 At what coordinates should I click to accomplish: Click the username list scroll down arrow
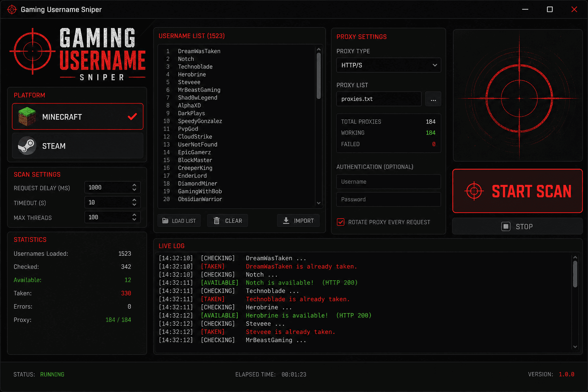[x=319, y=203]
